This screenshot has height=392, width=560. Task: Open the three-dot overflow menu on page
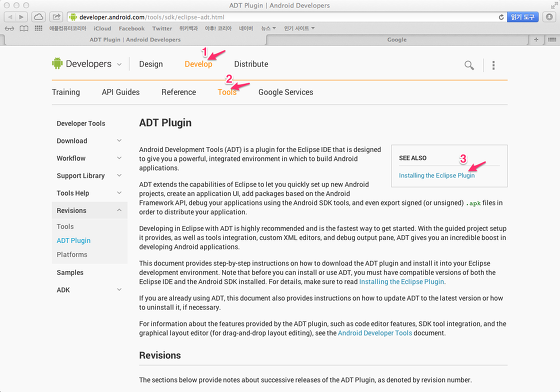[493, 65]
